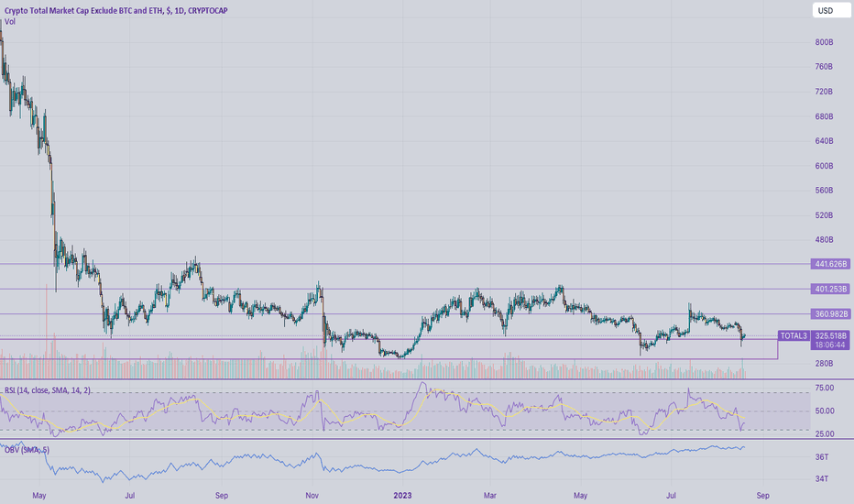This screenshot has width=854, height=504.
Task: Click the 600B price axis label
Action: coord(824,166)
